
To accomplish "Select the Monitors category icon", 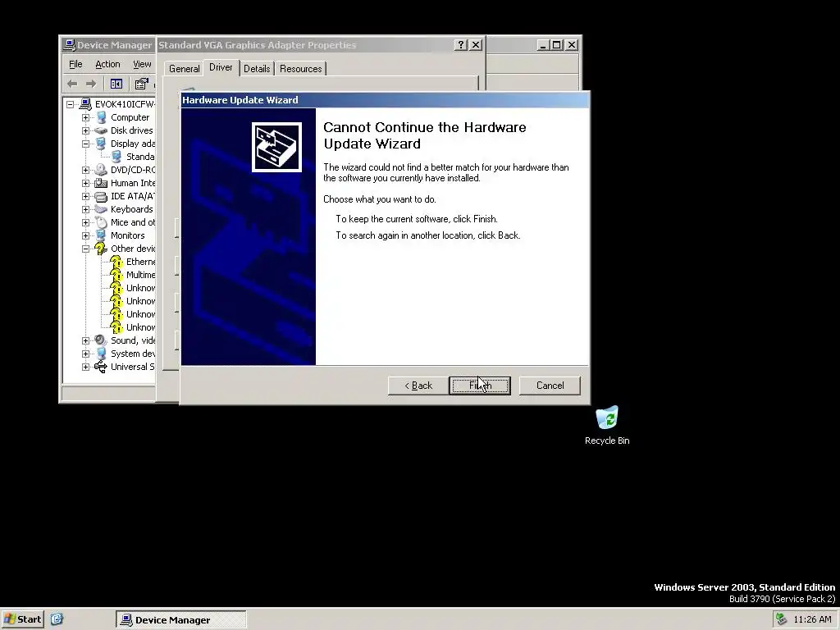I will tap(101, 235).
